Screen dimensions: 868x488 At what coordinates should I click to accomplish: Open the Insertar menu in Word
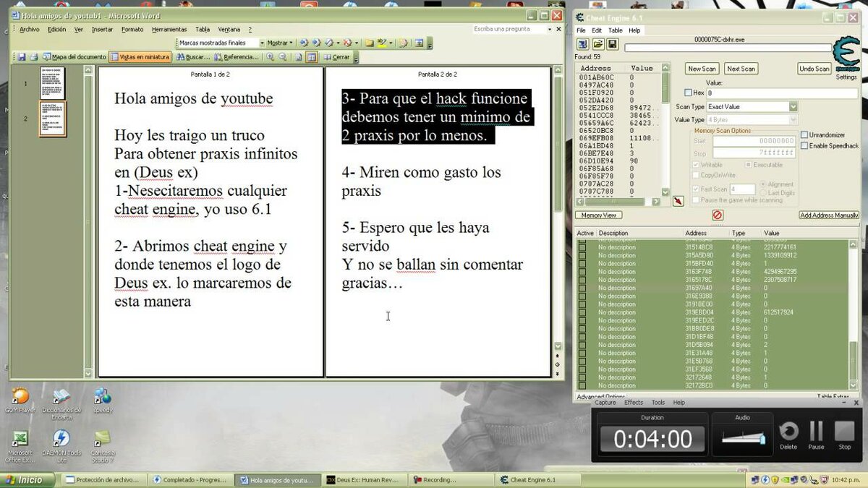(x=103, y=30)
